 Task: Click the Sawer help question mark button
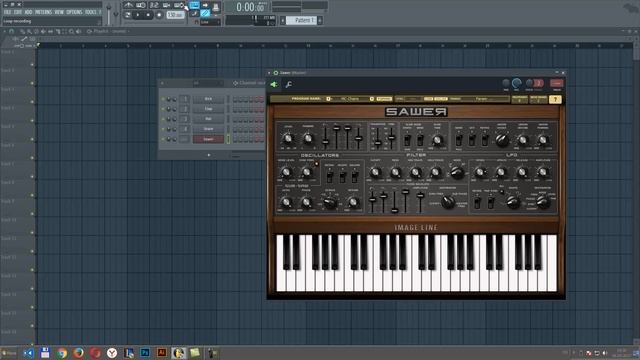[555, 99]
